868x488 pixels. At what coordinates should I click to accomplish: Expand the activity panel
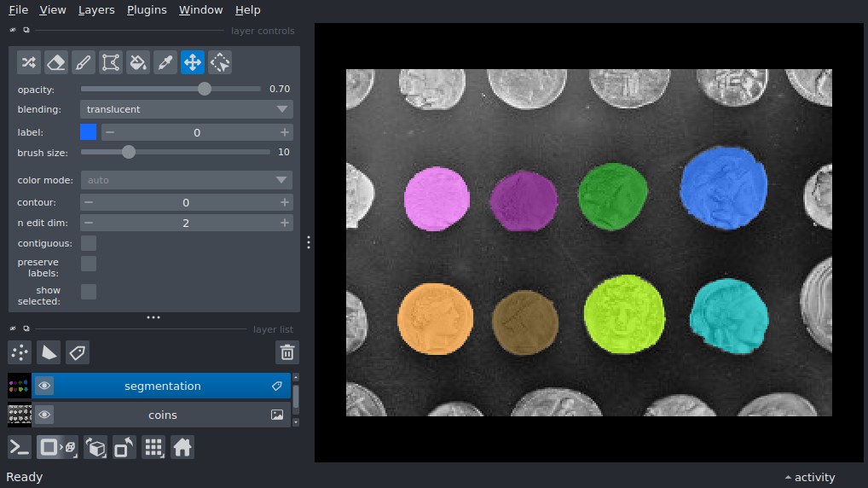click(810, 477)
